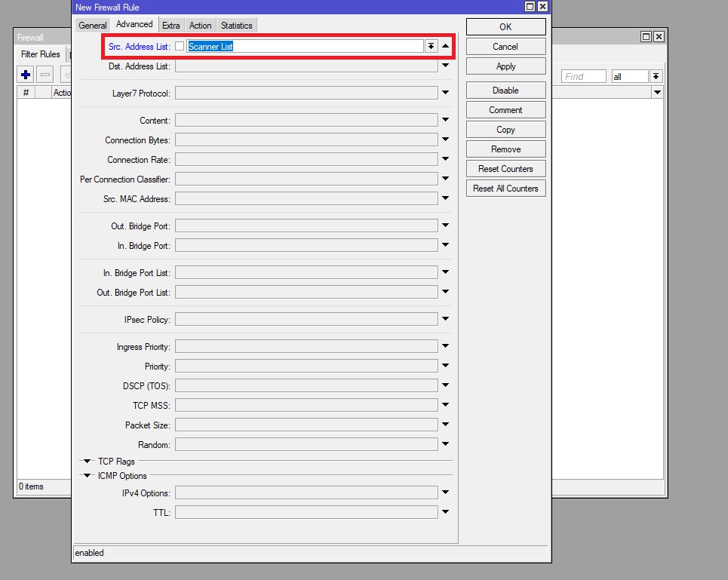Collapse the ICMP Options section
Screen dimensions: 728x580
coord(88,475)
